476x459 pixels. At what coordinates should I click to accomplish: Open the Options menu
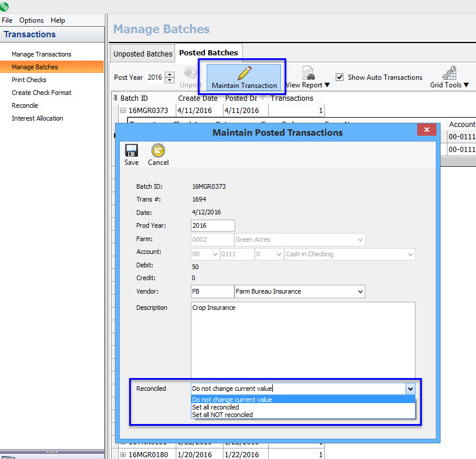(x=31, y=20)
